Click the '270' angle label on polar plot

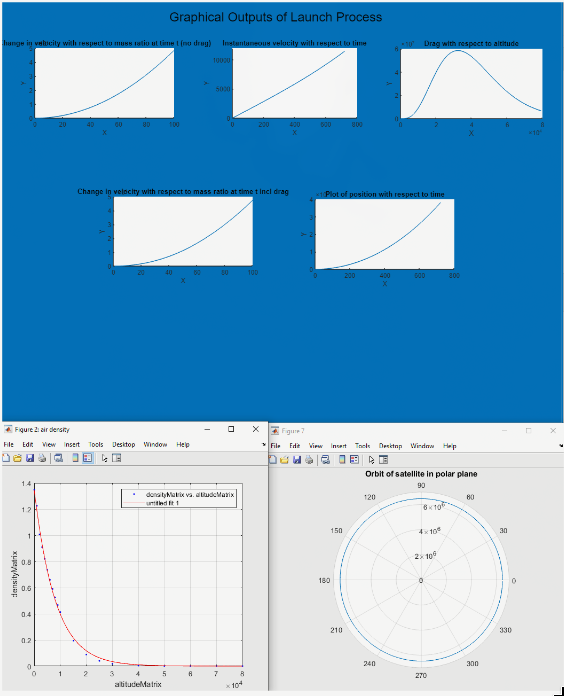[x=421, y=676]
